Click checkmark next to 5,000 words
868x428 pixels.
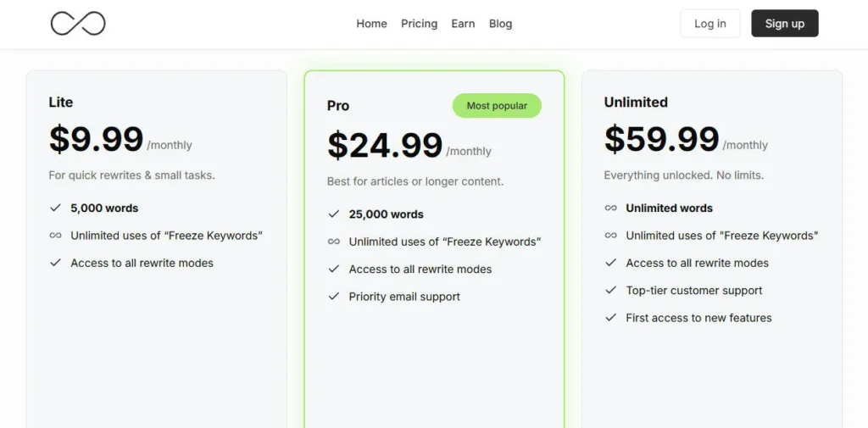point(55,208)
